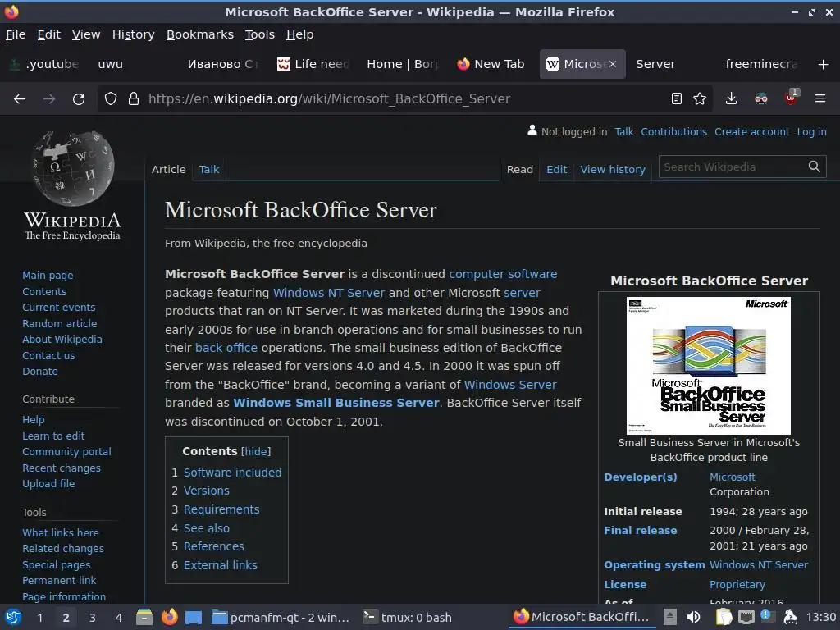840x630 pixels.
Task: Close the active Microsoft BackOffice tab
Action: pos(612,64)
